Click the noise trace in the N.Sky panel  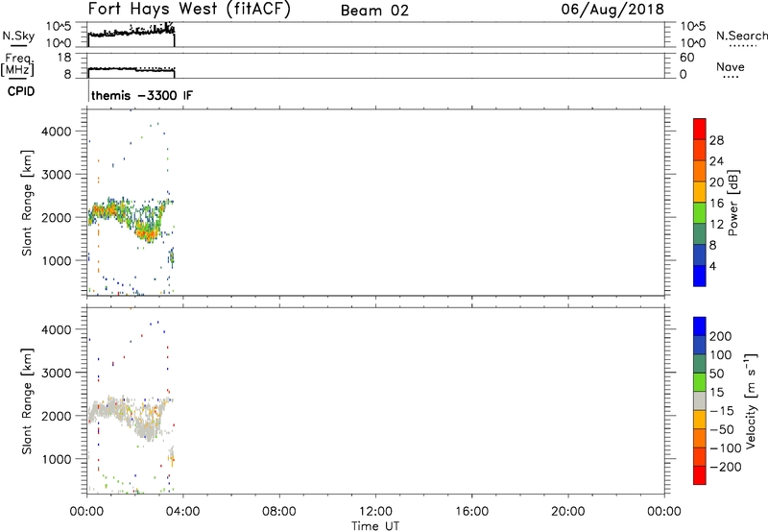tap(131, 33)
